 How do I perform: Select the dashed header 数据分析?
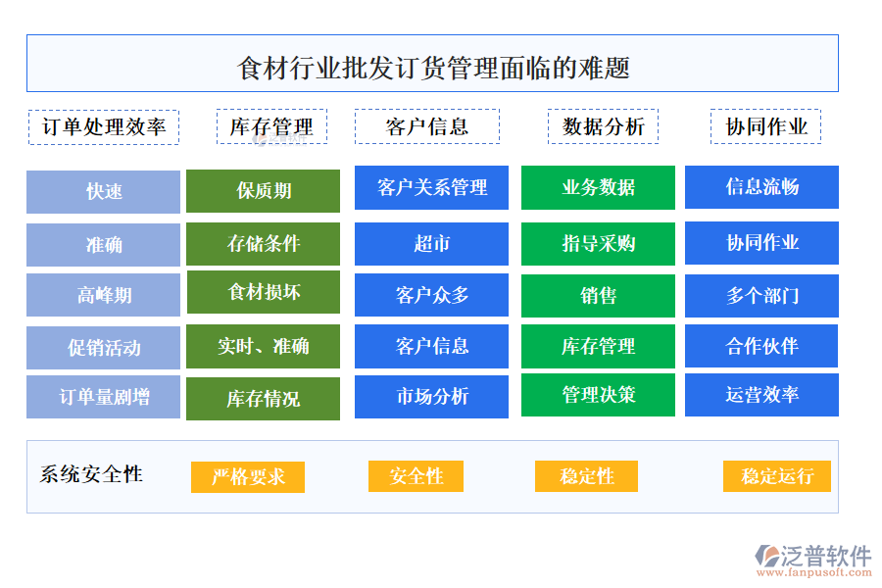click(x=603, y=126)
